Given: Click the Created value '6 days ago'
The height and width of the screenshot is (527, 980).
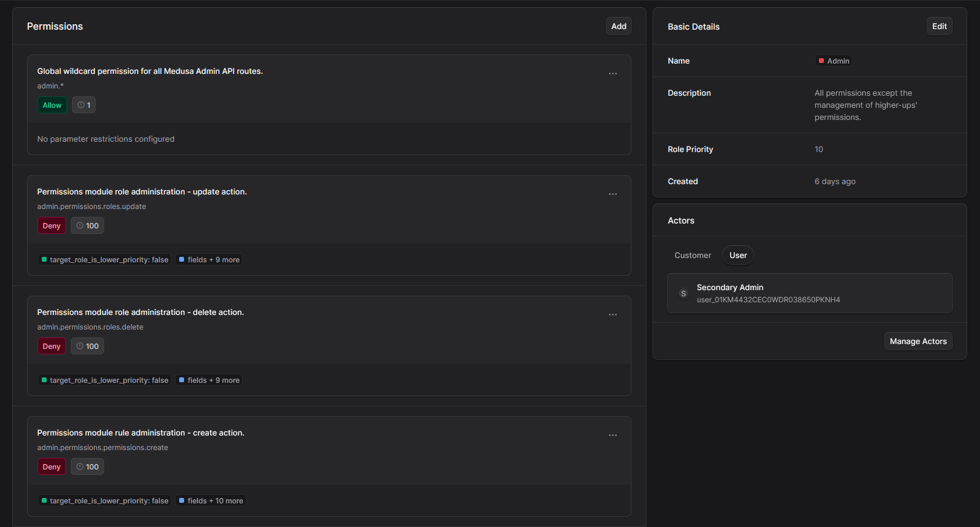Looking at the screenshot, I should point(835,181).
